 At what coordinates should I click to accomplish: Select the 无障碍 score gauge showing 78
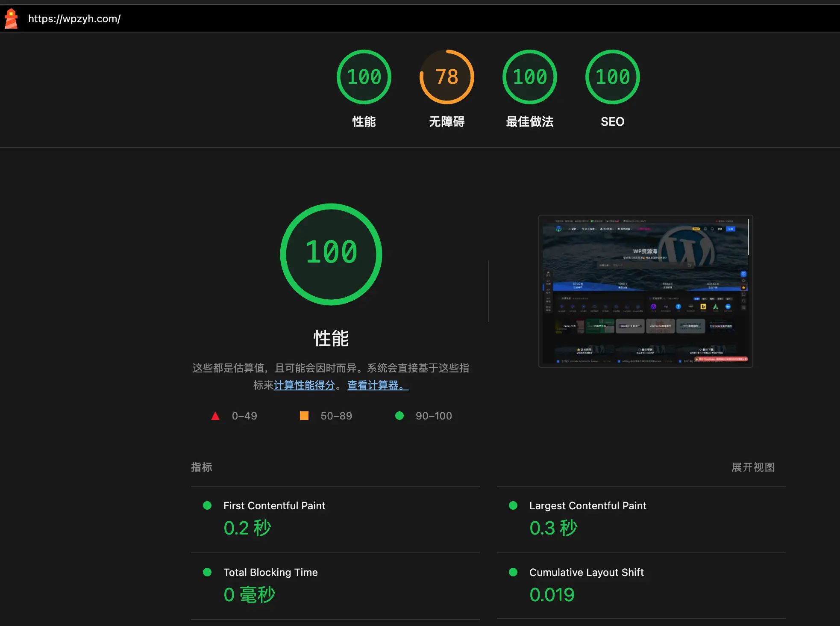(x=446, y=77)
